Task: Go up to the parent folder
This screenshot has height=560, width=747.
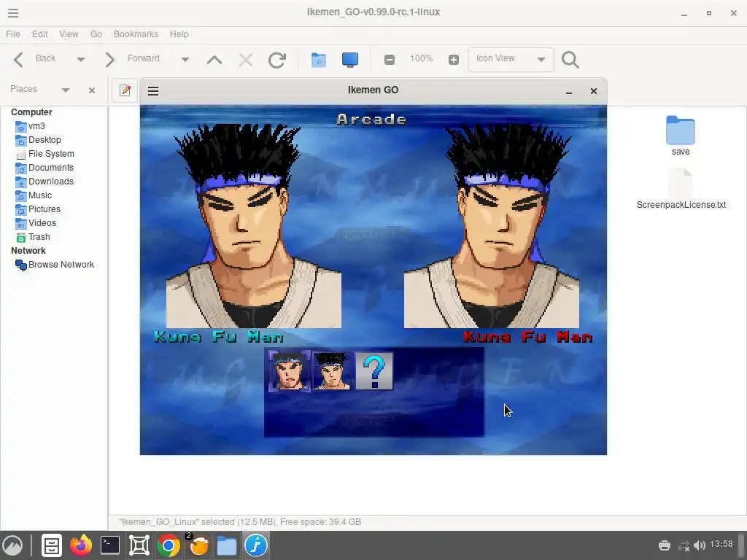Action: point(214,60)
